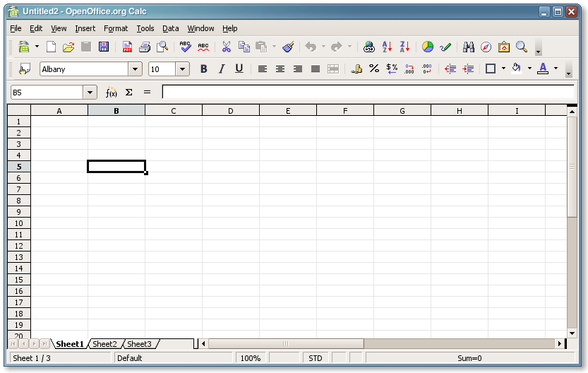Screen dimensions: 588x373
Task: Insert hyperlink with the globe chain icon
Action: (x=369, y=47)
